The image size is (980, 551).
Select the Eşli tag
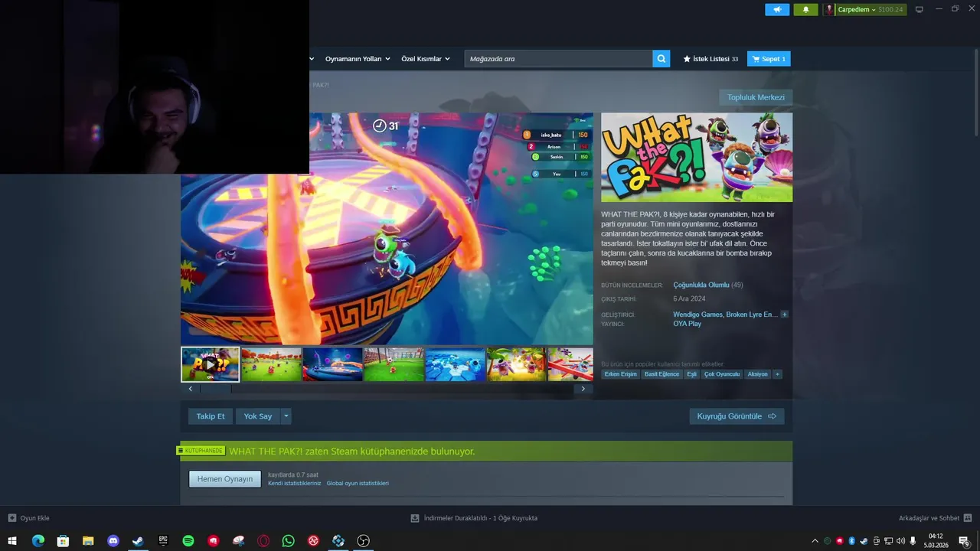click(691, 374)
